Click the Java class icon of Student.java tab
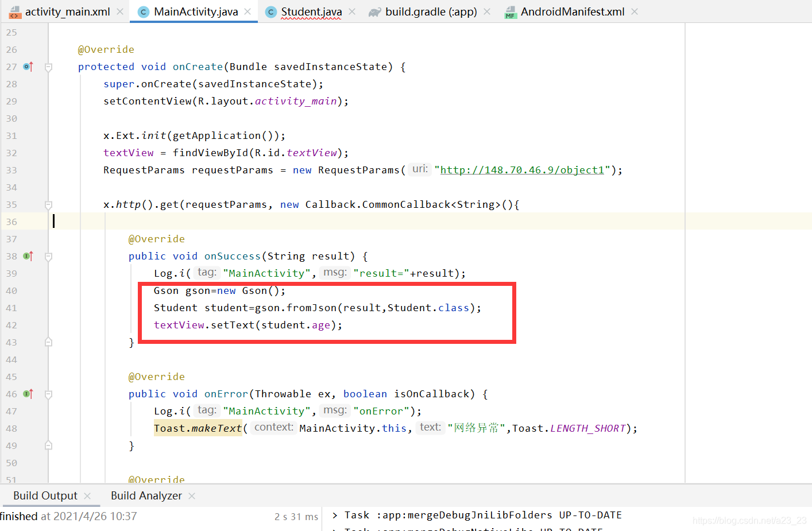The height and width of the screenshot is (531, 812). (271, 11)
